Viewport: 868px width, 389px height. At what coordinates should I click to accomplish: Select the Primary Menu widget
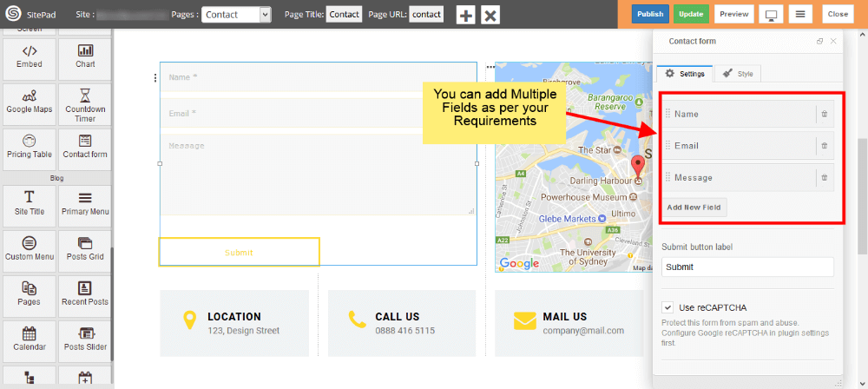[85, 206]
